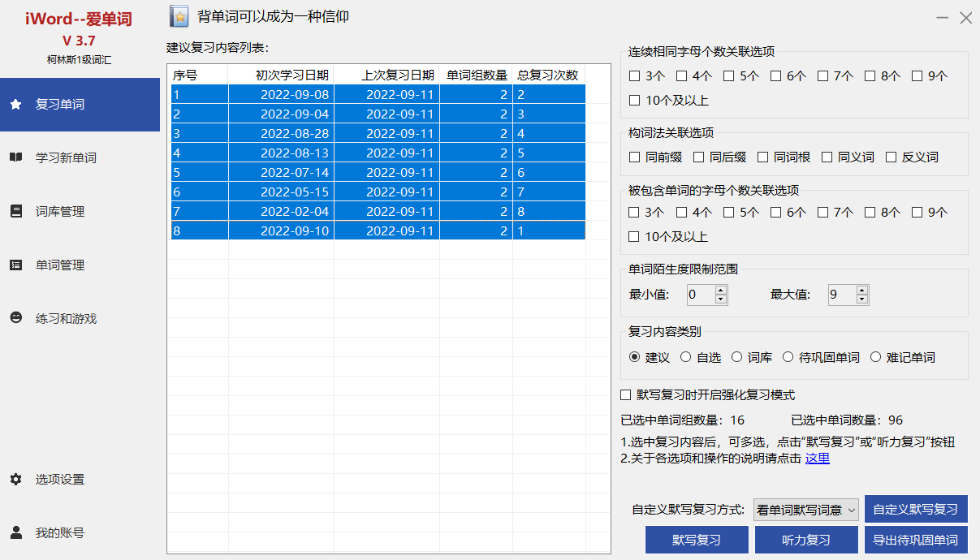
Task: Click the smiley icon for 练习和游戏
Action: point(15,318)
